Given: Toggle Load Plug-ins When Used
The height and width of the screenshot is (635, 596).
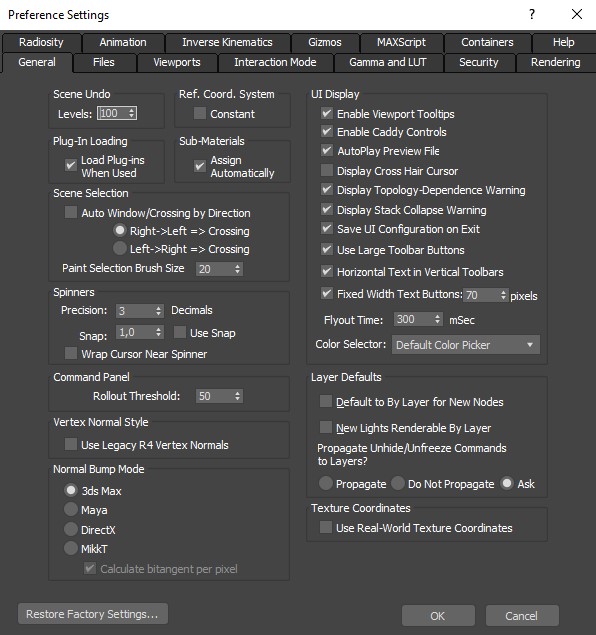Looking at the screenshot, I should tap(71, 165).
